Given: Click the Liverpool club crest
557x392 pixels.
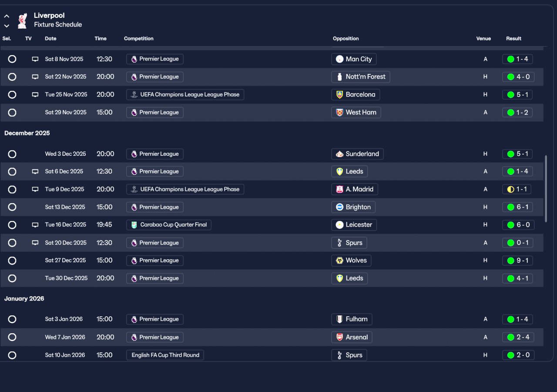Looking at the screenshot, I should [x=22, y=20].
